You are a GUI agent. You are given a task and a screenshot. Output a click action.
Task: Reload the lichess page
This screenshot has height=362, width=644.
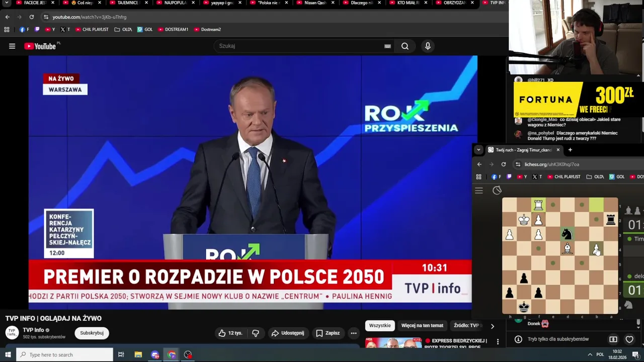pos(503,164)
